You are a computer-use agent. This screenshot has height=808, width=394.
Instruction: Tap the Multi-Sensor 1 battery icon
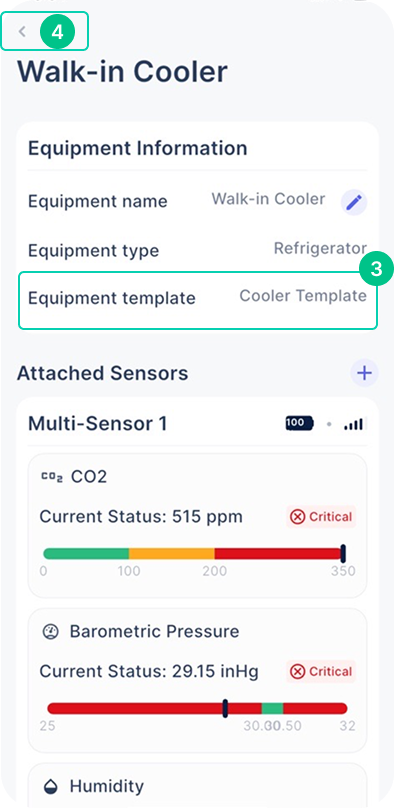299,424
